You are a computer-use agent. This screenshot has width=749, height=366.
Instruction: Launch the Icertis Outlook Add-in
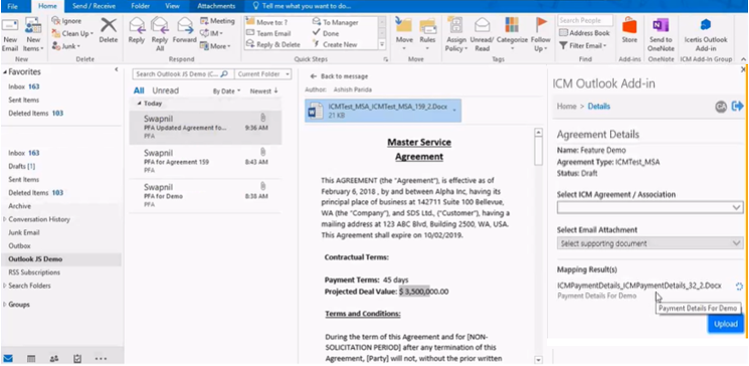tap(706, 34)
